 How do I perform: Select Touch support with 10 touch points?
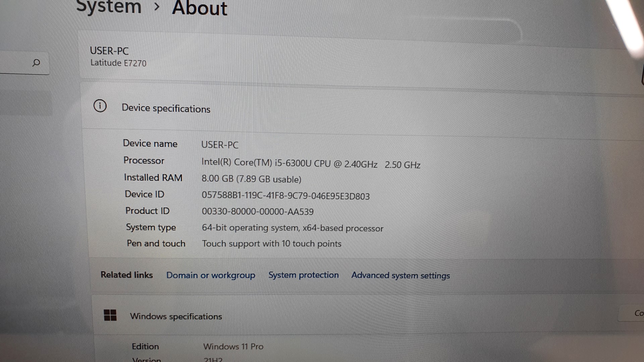pyautogui.click(x=271, y=244)
